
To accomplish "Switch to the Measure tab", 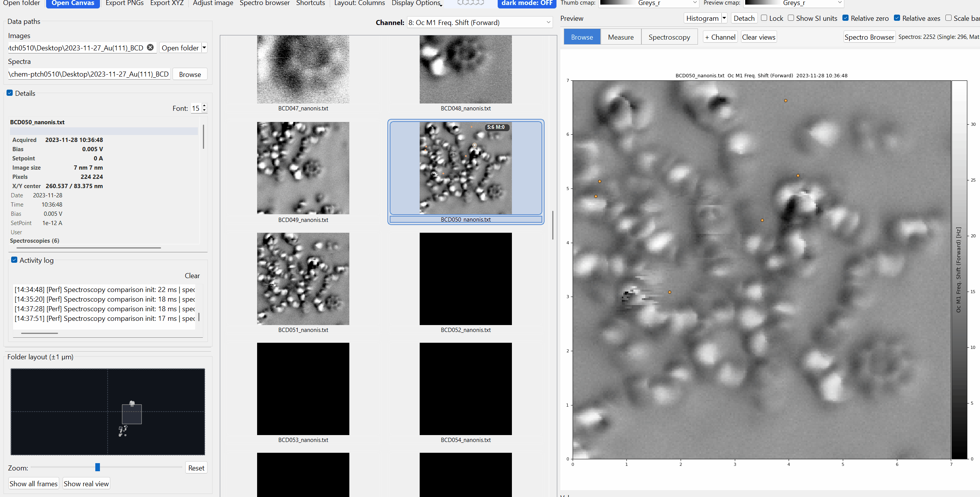I will [x=620, y=37].
